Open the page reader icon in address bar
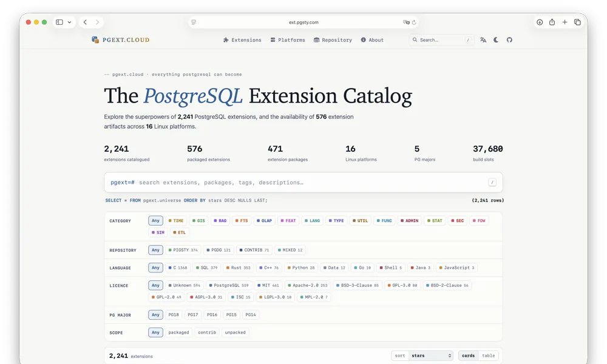The image size is (607, 364). tap(194, 22)
